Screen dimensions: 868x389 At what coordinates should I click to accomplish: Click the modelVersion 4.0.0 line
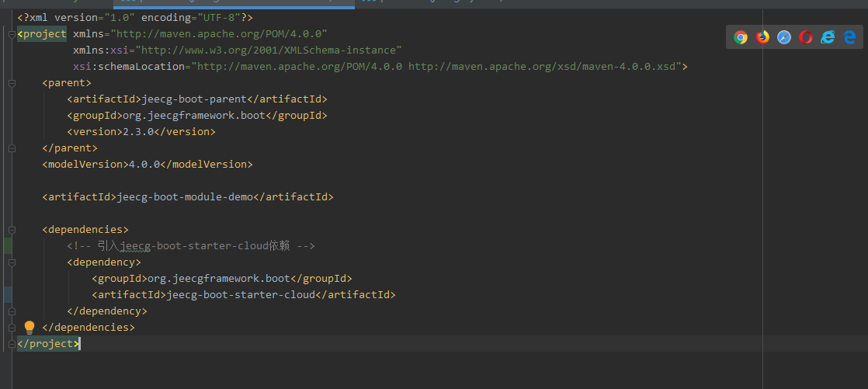(x=148, y=165)
